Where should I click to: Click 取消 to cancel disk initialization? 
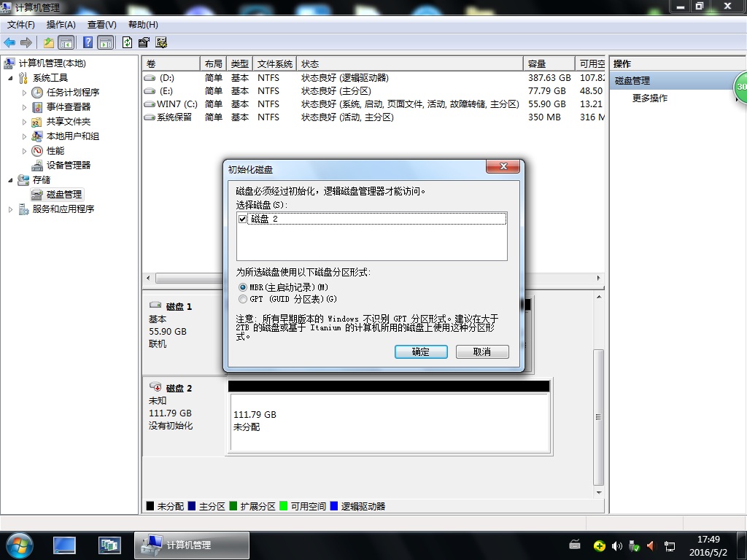click(481, 351)
